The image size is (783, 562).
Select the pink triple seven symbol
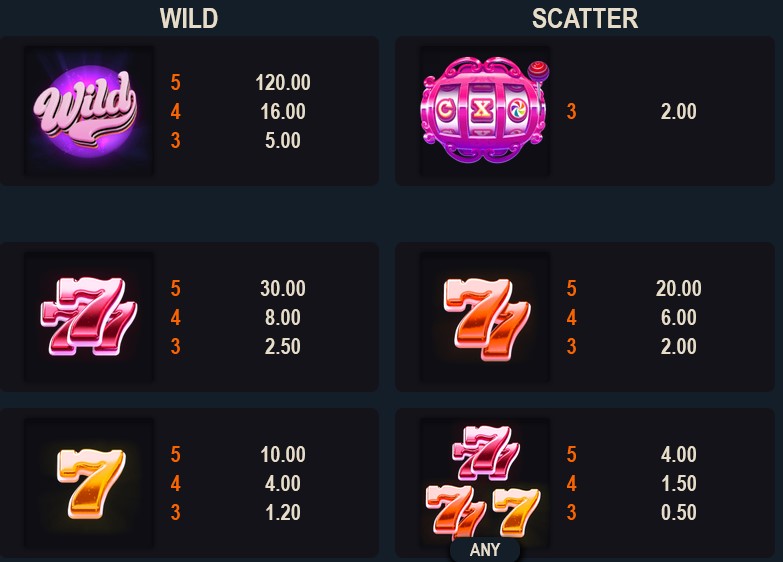tap(88, 317)
